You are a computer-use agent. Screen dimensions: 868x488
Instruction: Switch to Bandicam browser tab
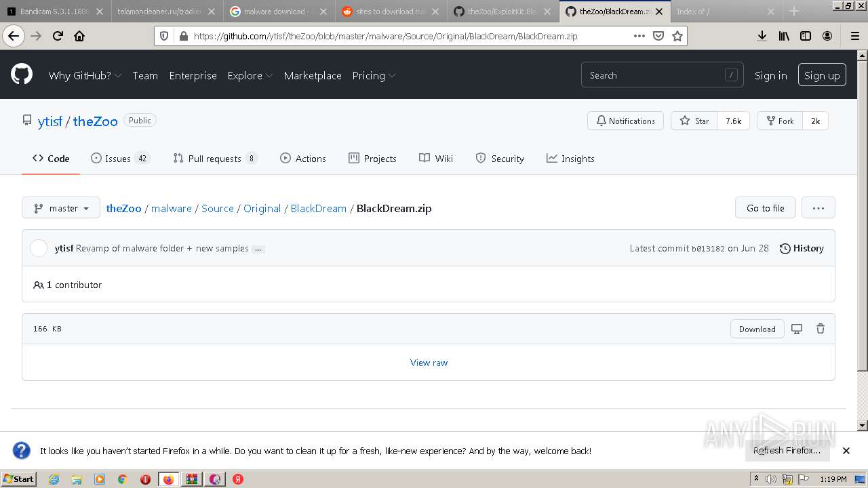[56, 12]
